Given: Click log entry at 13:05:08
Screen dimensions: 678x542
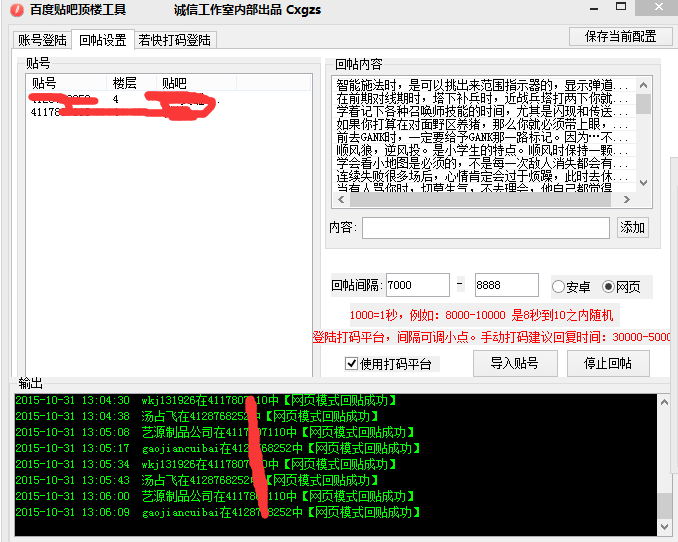Looking at the screenshot, I should 215,432.
